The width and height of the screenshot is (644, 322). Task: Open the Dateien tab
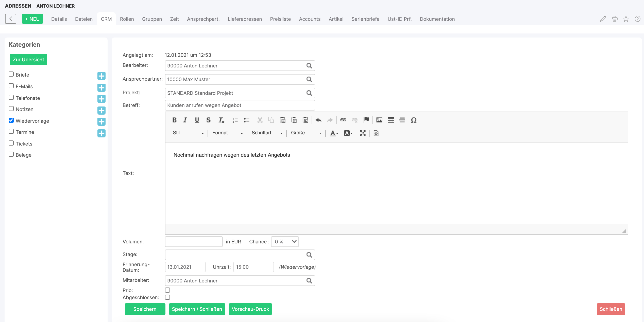(84, 19)
